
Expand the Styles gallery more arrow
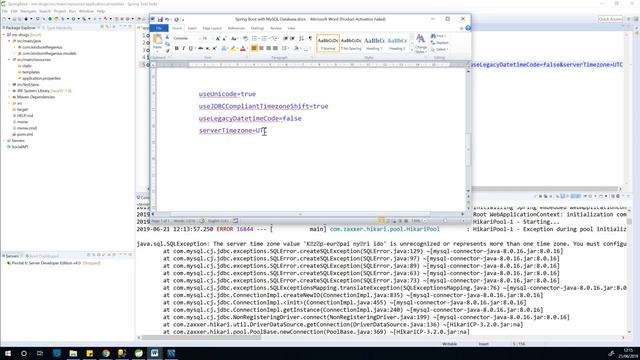click(411, 50)
